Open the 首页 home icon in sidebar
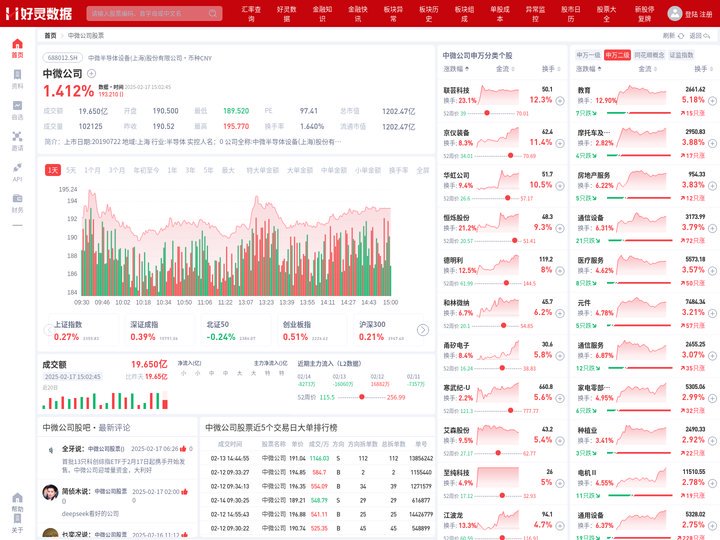This screenshot has height=540, width=720. tap(17, 48)
